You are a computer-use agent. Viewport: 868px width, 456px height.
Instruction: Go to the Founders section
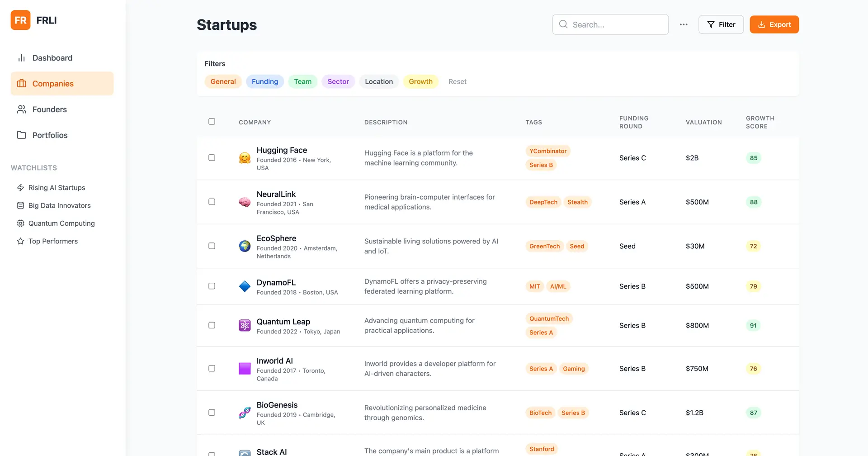pos(62,109)
